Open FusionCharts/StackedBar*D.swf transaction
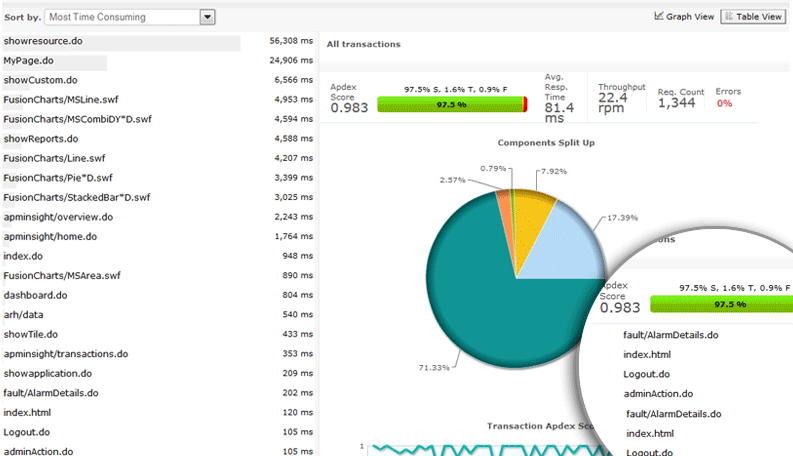This screenshot has height=456, width=793. 77,198
